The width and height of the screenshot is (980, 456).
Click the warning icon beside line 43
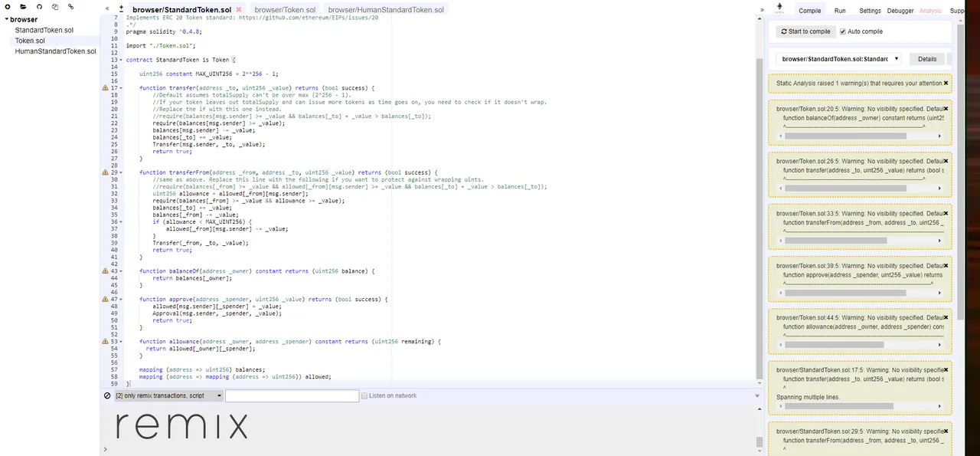106,271
